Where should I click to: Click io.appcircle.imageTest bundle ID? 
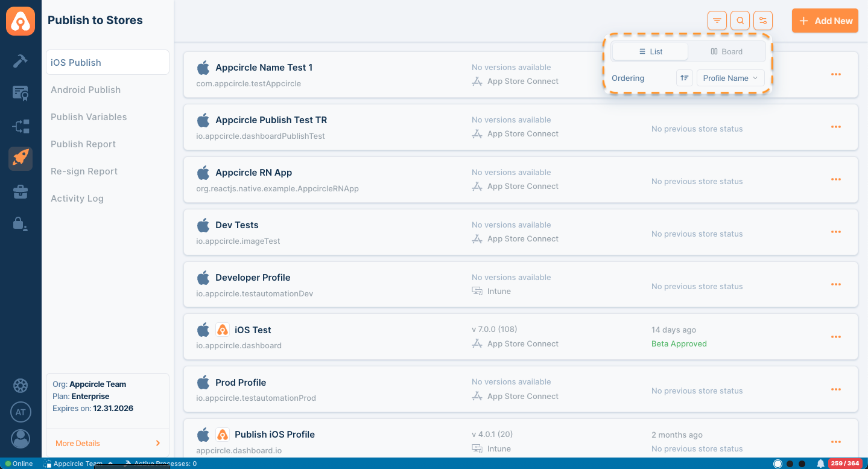238,241
